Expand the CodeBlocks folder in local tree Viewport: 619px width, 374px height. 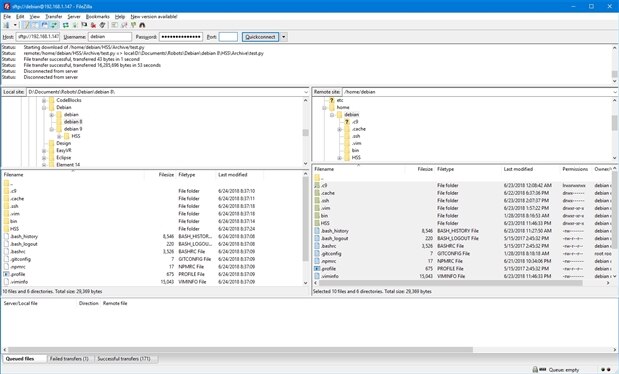44,100
